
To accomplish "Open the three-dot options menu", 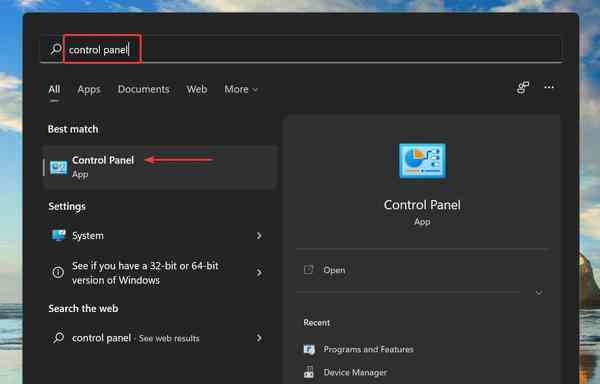I will pyautogui.click(x=549, y=87).
